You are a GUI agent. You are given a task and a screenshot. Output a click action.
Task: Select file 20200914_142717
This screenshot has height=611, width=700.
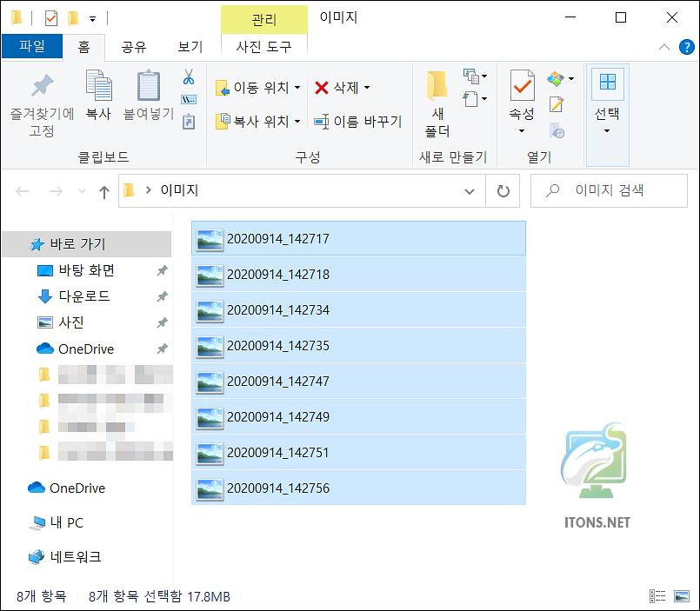(x=358, y=238)
